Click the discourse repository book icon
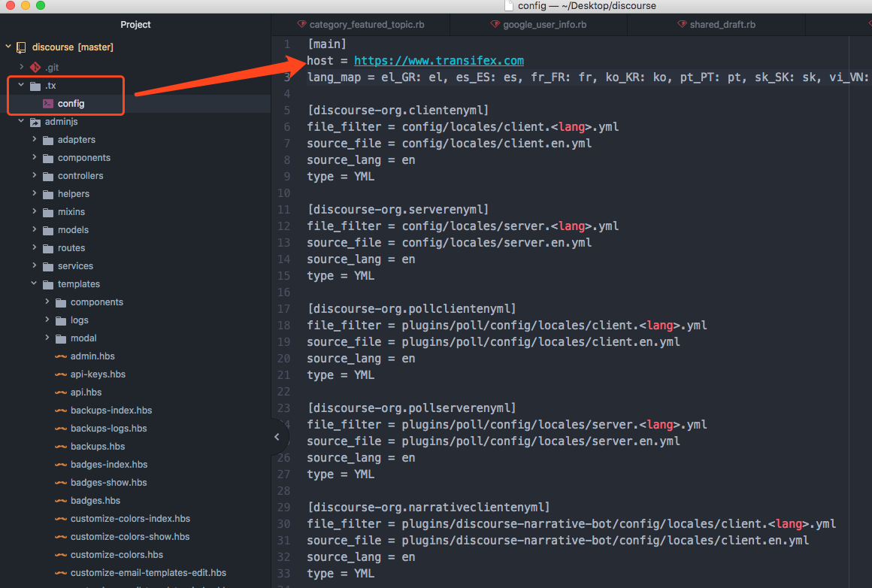 (21, 47)
